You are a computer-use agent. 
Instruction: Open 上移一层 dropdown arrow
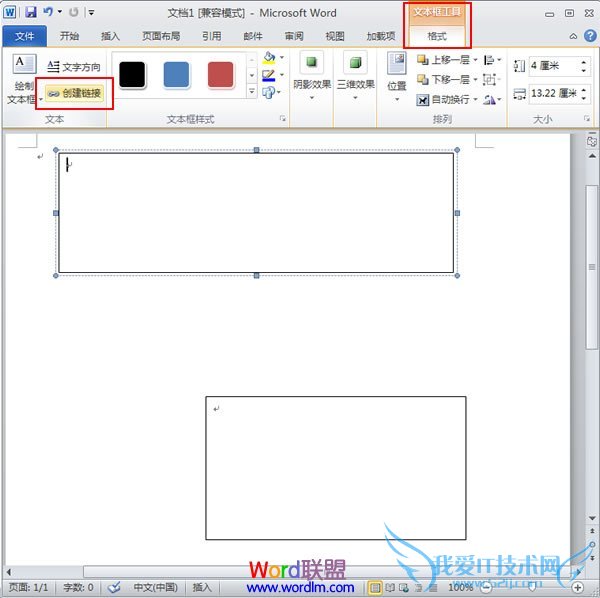pos(475,60)
